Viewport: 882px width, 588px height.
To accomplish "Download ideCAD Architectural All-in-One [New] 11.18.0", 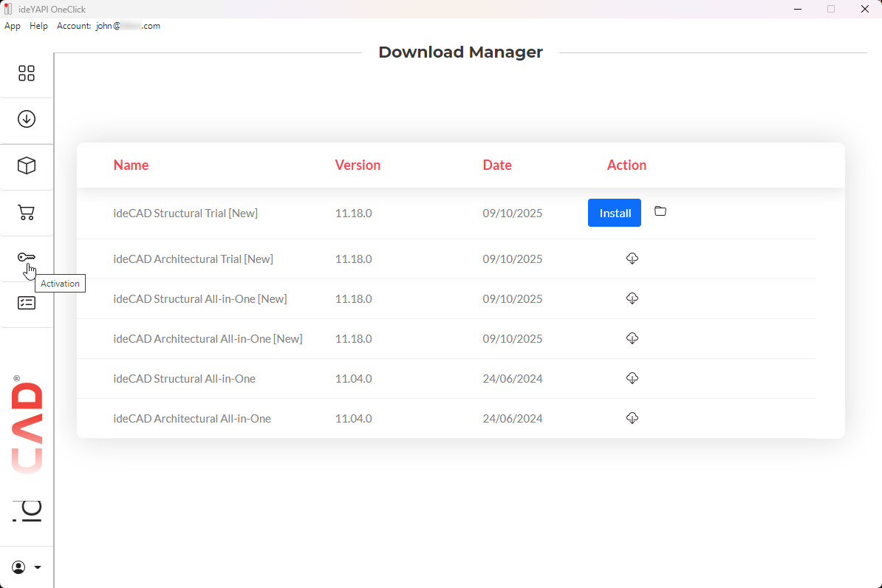I will pyautogui.click(x=632, y=338).
